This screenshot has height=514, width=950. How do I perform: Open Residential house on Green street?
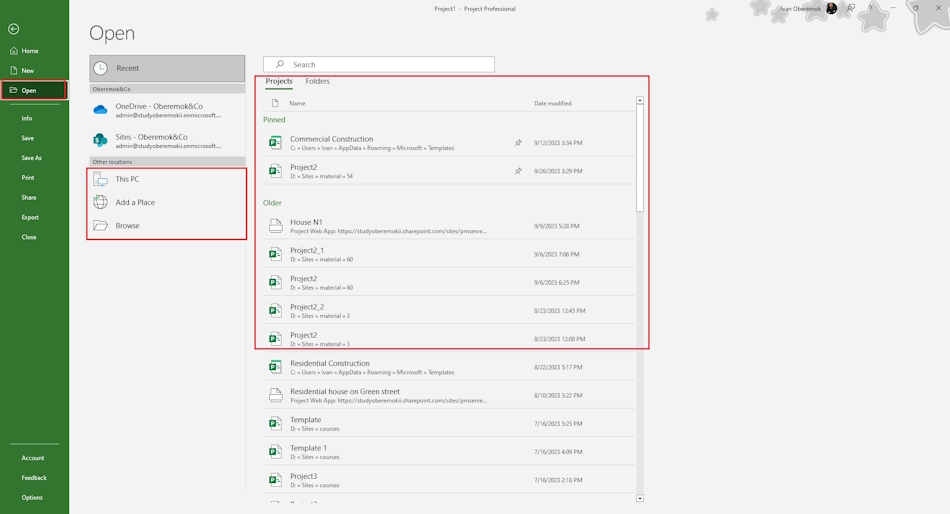pos(449,395)
